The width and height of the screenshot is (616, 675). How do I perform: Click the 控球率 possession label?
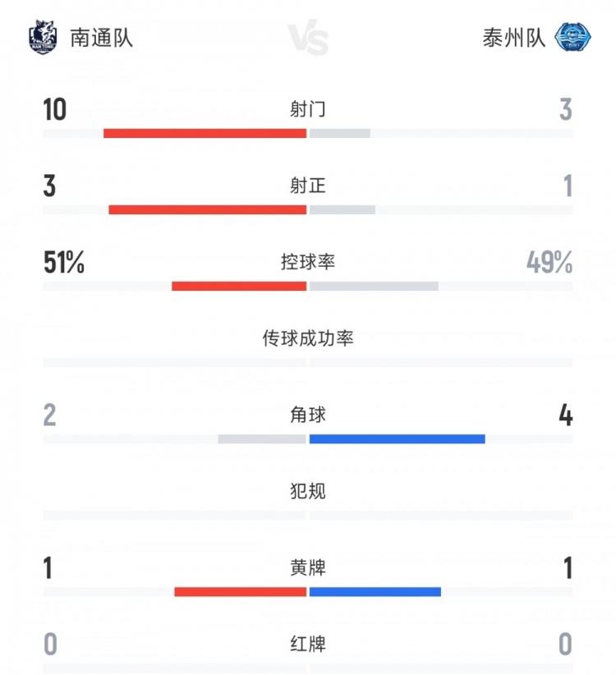(308, 262)
